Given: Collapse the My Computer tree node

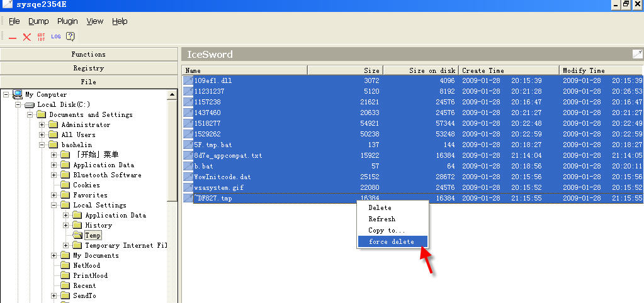Looking at the screenshot, I should pos(6,95).
